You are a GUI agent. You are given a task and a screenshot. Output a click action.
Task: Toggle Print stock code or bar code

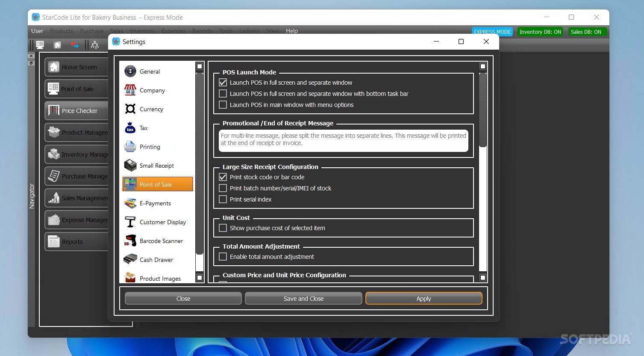(x=223, y=177)
